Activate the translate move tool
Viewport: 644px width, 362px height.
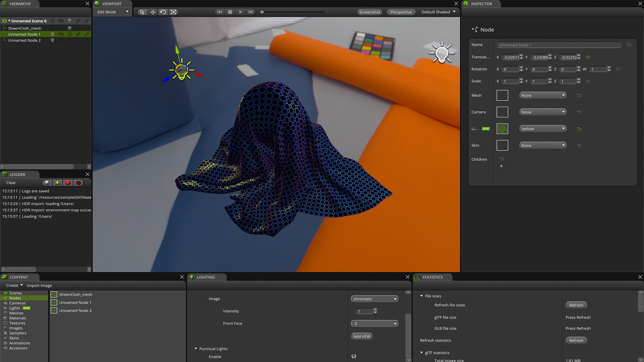pos(153,12)
